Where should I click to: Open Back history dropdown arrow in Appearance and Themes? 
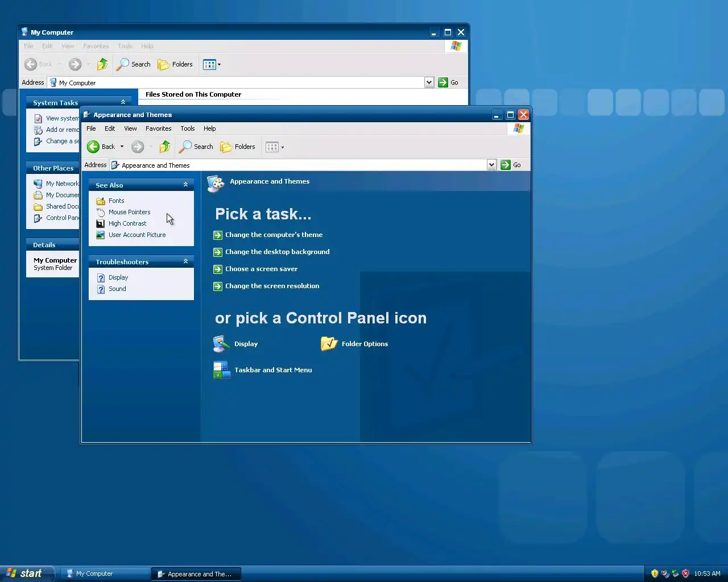click(x=122, y=147)
